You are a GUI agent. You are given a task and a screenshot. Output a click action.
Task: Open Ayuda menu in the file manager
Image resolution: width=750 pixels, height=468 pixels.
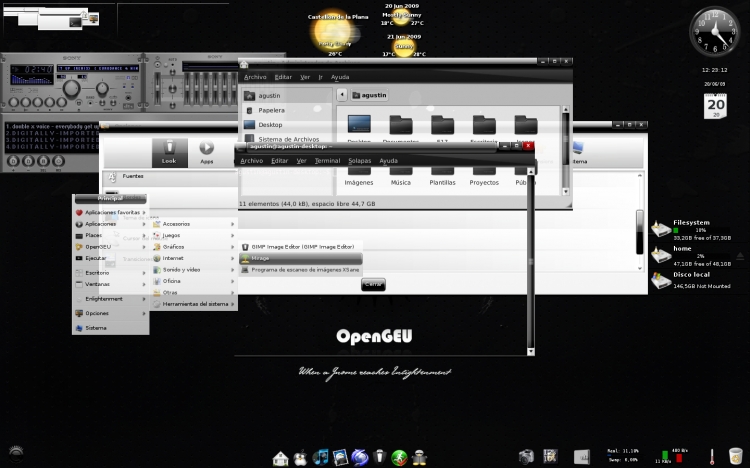click(x=340, y=77)
